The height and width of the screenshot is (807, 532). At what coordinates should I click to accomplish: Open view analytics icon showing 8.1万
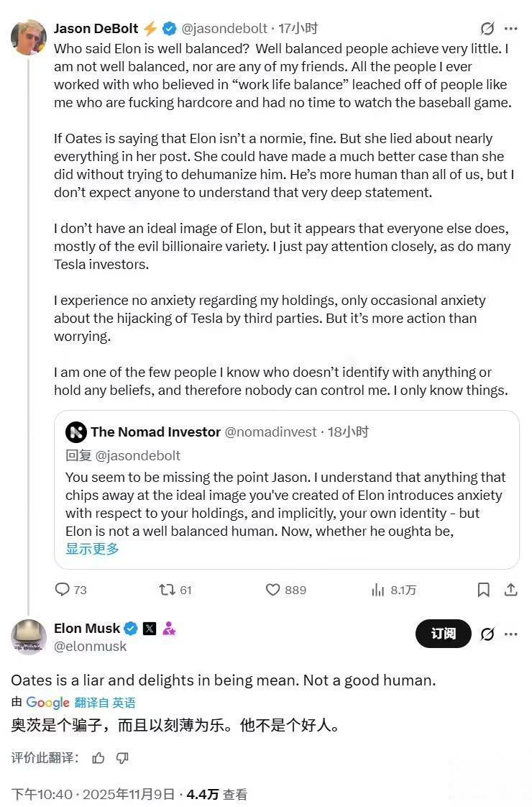(x=378, y=590)
